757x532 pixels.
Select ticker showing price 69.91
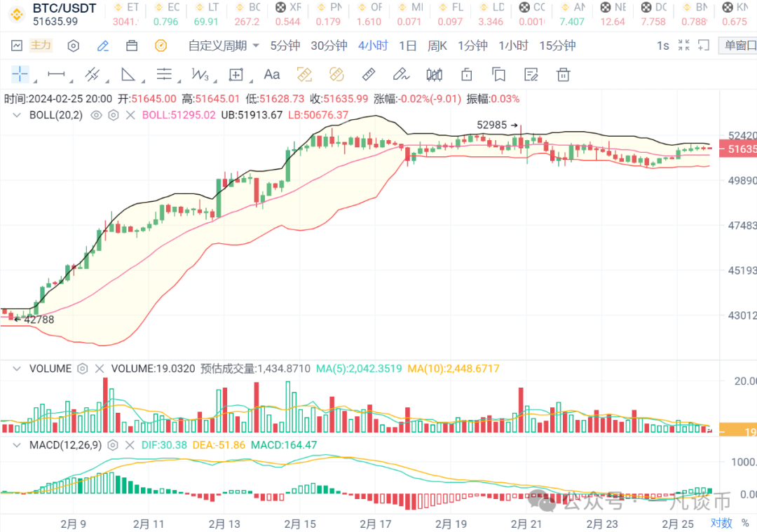(206, 15)
